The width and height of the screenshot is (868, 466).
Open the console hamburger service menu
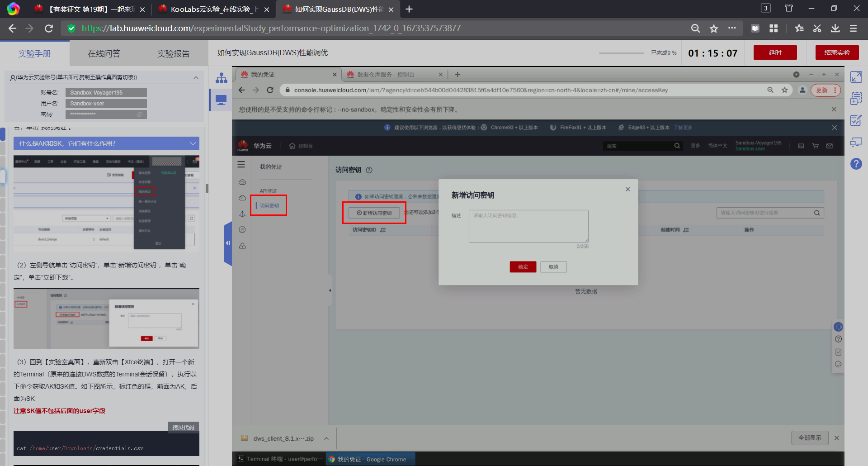(x=241, y=165)
